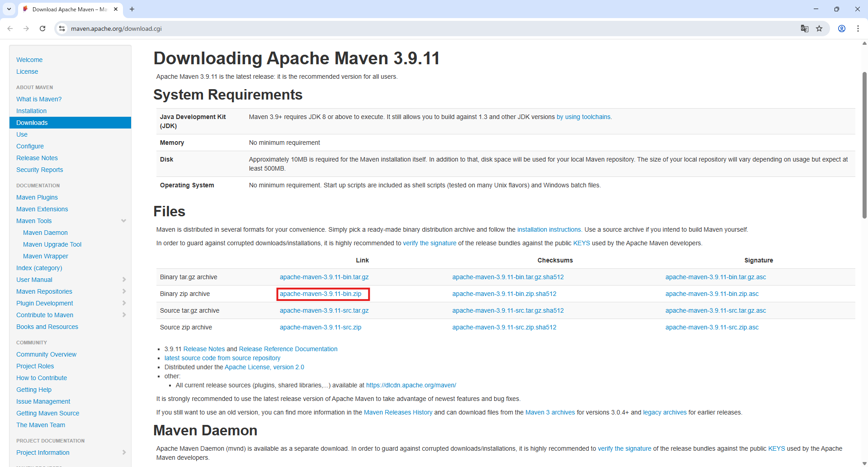The height and width of the screenshot is (467, 868).
Task: Open Maven Wrapper sidebar link
Action: (46, 256)
